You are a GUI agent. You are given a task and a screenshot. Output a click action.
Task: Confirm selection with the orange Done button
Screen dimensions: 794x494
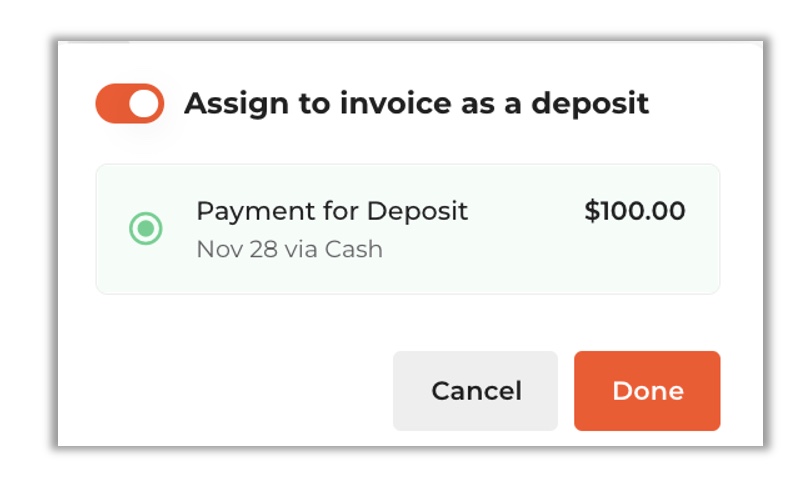pos(647,391)
